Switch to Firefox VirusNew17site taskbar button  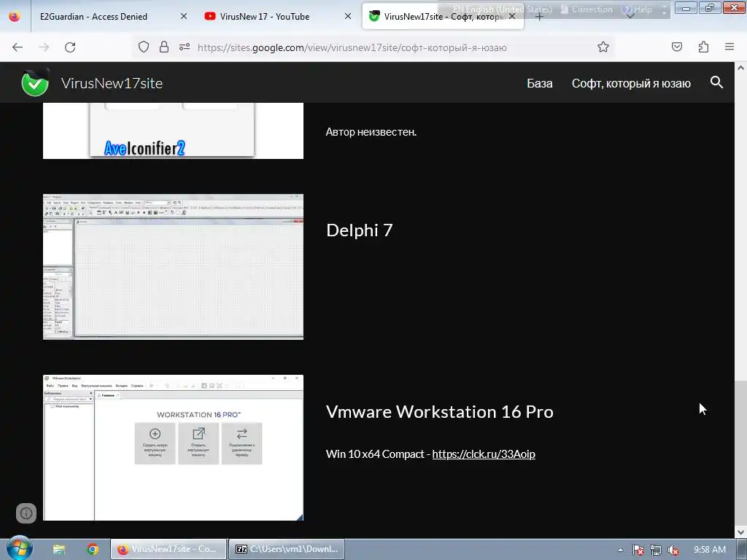click(x=169, y=549)
